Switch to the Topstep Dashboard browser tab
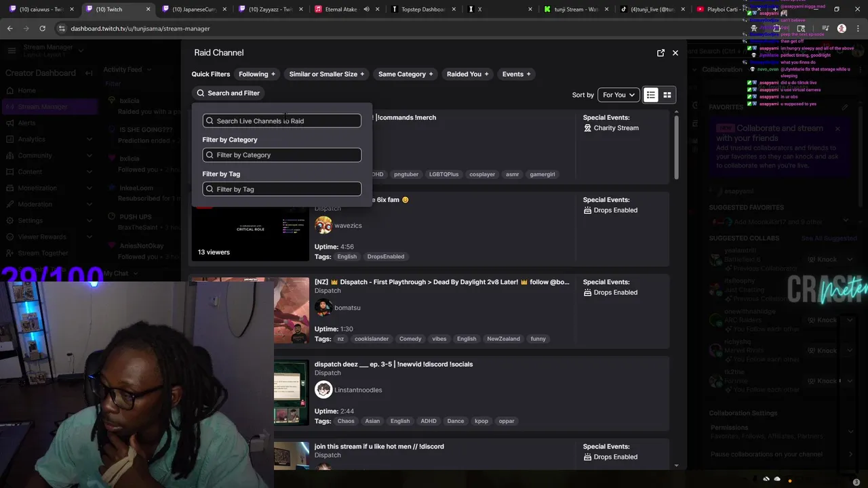 pos(423,9)
